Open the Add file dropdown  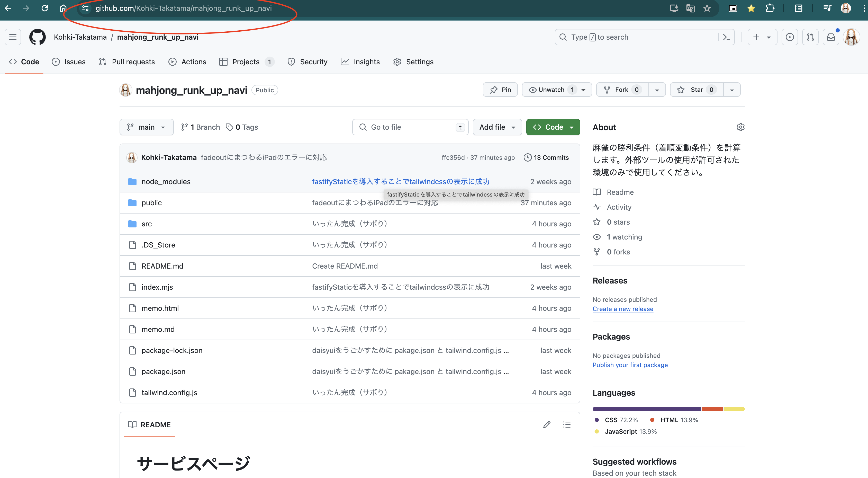click(x=497, y=127)
